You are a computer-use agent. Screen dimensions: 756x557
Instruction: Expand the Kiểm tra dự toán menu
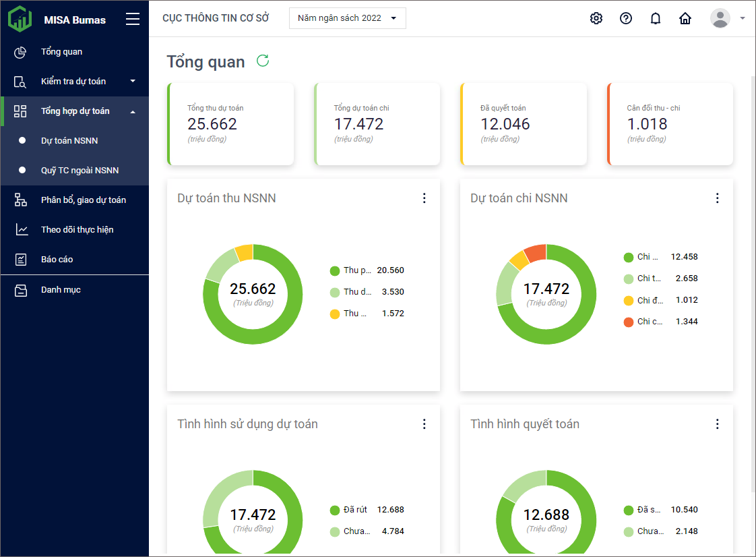[x=74, y=82]
